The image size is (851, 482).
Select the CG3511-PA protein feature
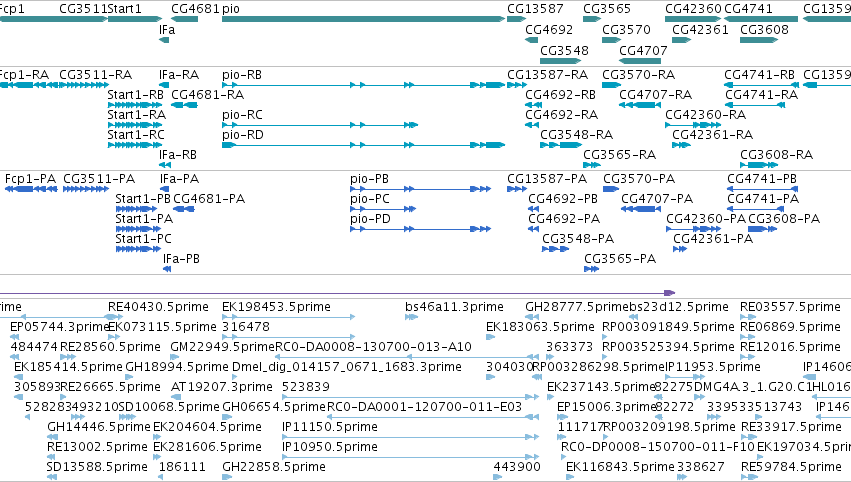(x=86, y=189)
